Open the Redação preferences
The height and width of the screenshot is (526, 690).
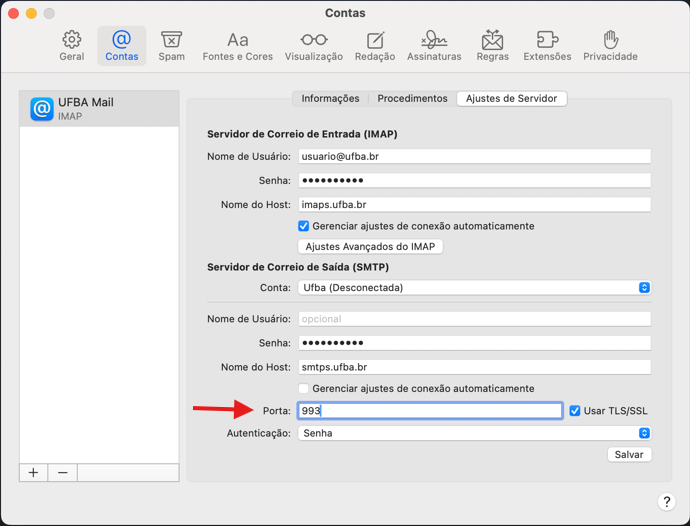coord(375,46)
